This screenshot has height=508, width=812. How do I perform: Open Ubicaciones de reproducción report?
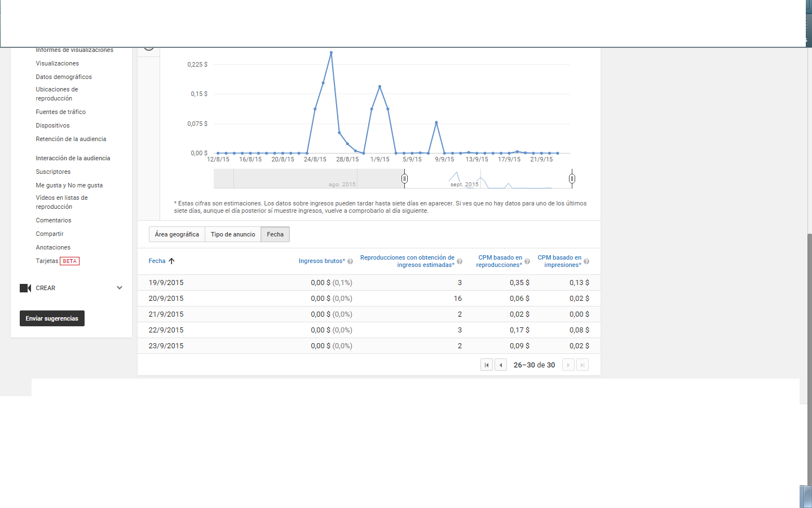(57, 94)
